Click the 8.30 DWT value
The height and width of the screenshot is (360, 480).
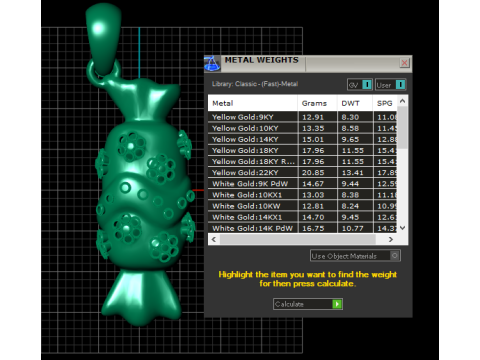[x=350, y=117]
